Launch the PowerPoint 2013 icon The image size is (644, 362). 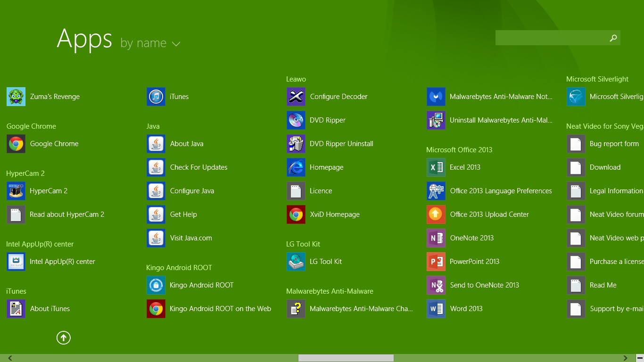point(436,262)
